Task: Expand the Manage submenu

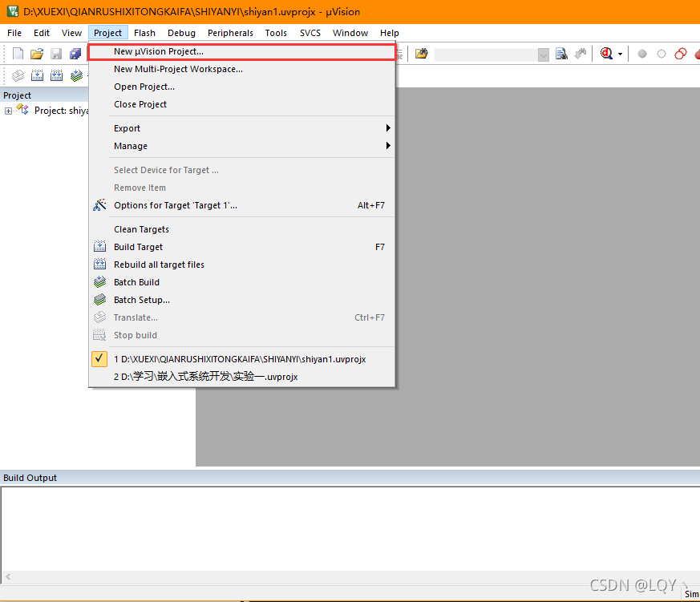Action: coord(242,147)
